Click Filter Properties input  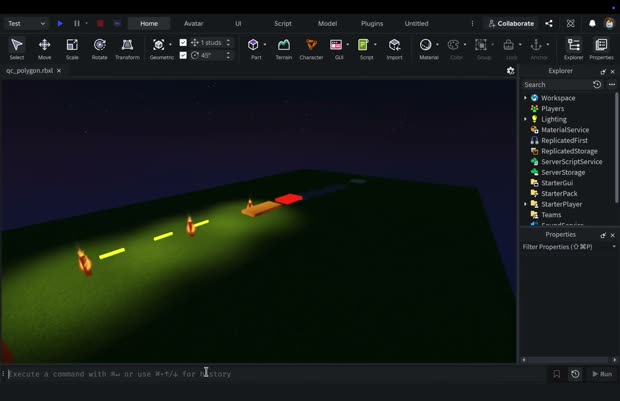(x=565, y=247)
